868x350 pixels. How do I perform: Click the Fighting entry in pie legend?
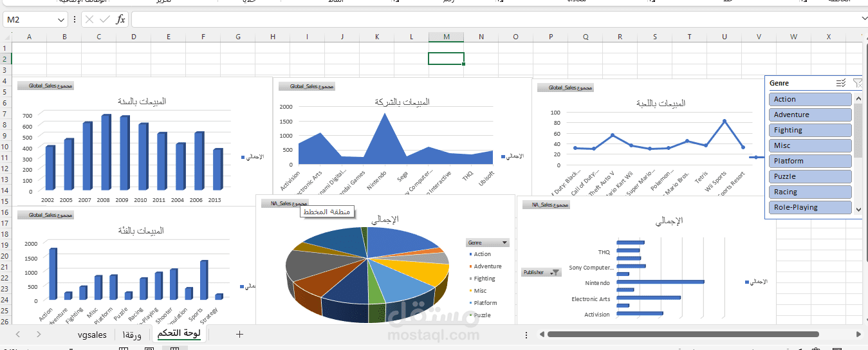482,279
